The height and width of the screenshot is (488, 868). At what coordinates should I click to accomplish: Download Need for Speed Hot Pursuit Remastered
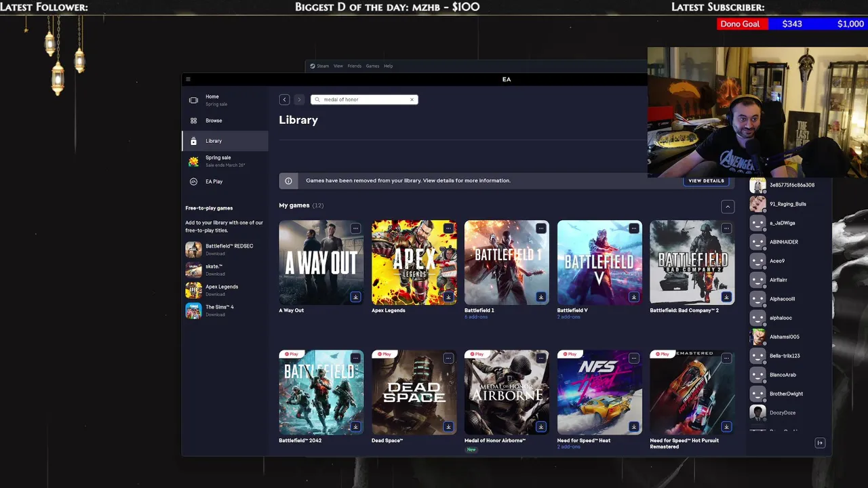pyautogui.click(x=726, y=426)
